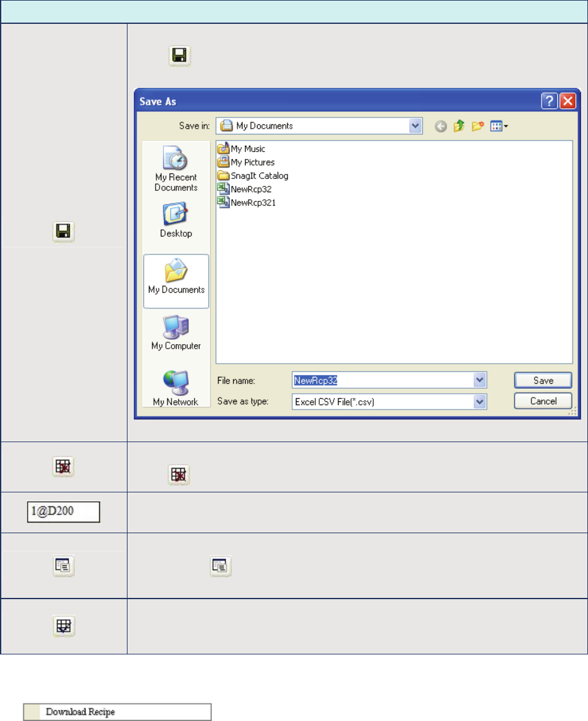Select Desktop in the places bar
588x721 pixels.
point(176,220)
